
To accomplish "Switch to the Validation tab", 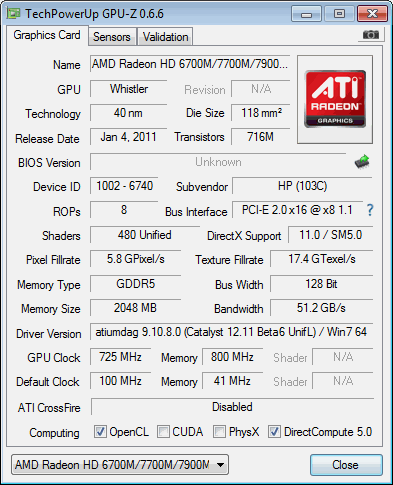I will 166,37.
